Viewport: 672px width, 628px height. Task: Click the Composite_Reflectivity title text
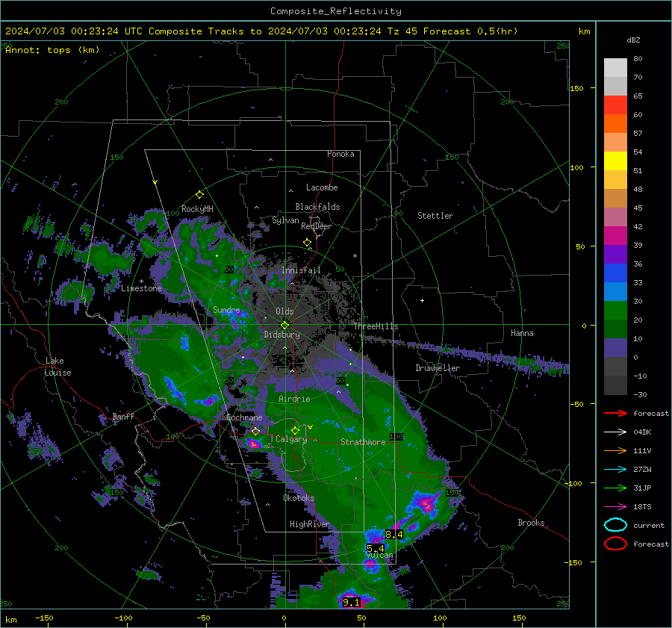[335, 11]
